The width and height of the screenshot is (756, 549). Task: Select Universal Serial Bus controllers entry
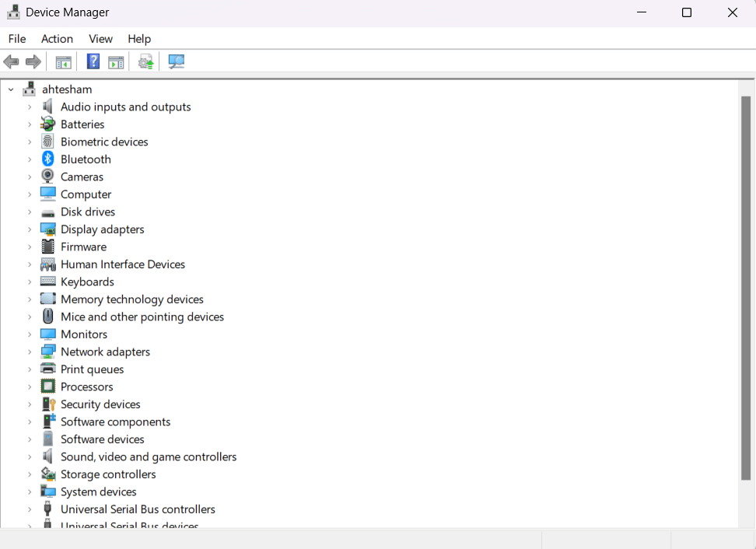coord(138,509)
